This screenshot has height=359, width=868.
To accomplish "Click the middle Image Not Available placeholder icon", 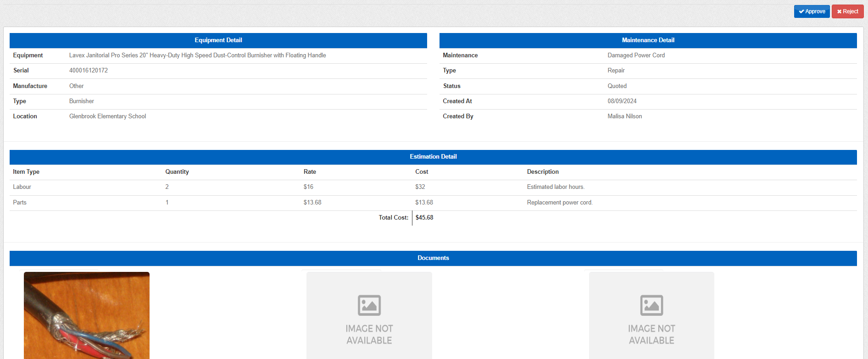I will click(369, 305).
